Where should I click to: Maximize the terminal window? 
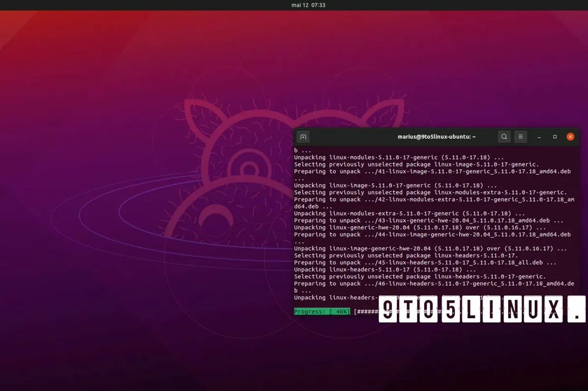[x=555, y=137]
